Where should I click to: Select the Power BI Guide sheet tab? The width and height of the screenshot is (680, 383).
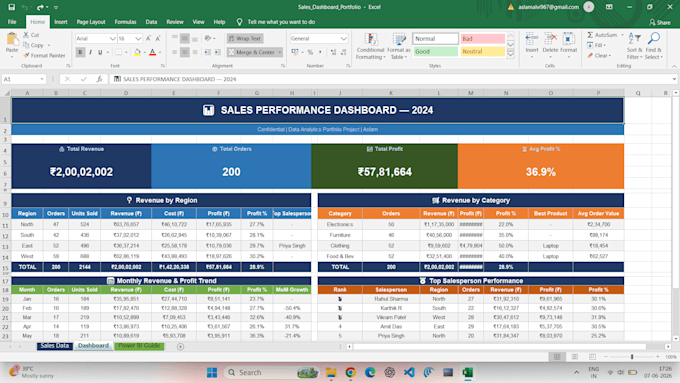(139, 346)
